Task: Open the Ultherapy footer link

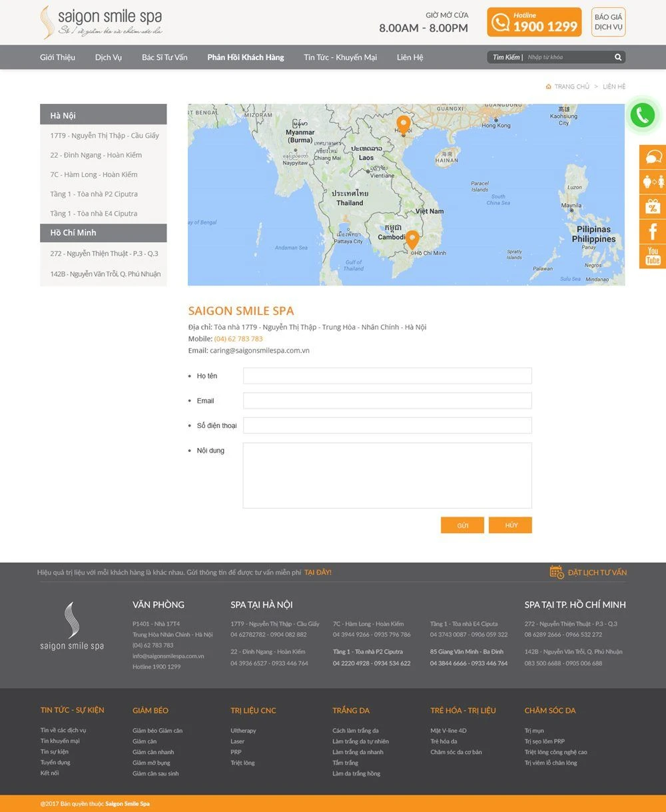Action: pos(243,730)
